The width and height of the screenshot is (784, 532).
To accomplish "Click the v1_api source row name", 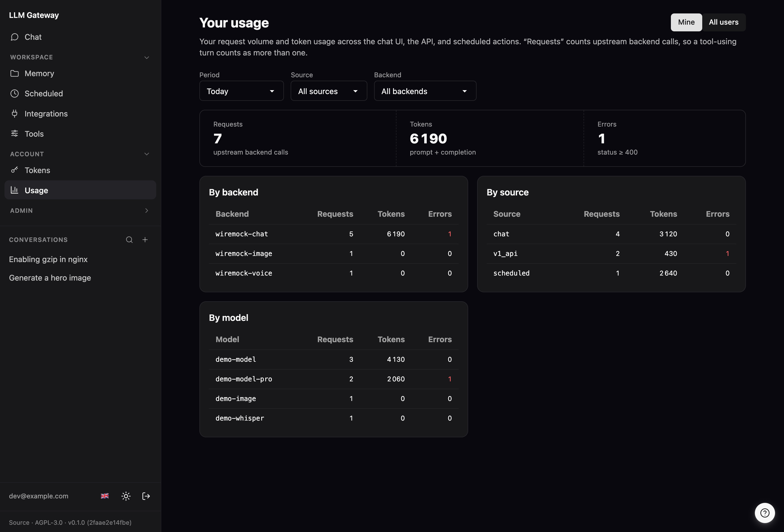I will coord(505,253).
